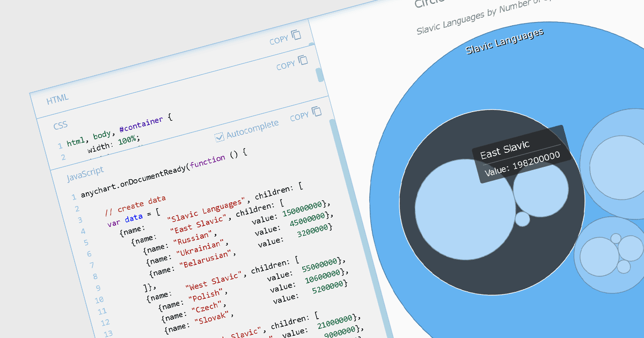Viewport: 644px width, 338px height.
Task: Click the East Slavic tooltip title
Action: pos(504,150)
